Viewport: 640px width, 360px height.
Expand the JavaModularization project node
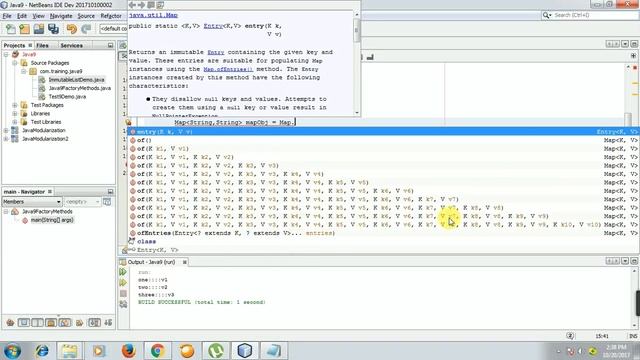[x=6, y=130]
